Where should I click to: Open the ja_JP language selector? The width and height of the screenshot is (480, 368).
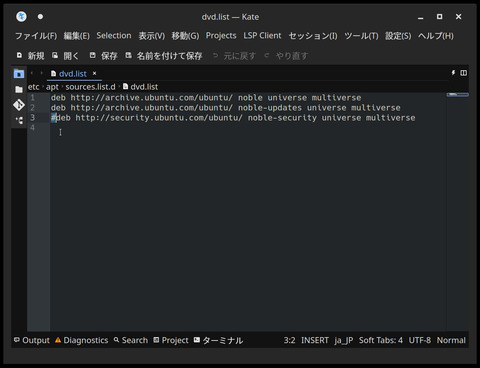pyautogui.click(x=344, y=340)
